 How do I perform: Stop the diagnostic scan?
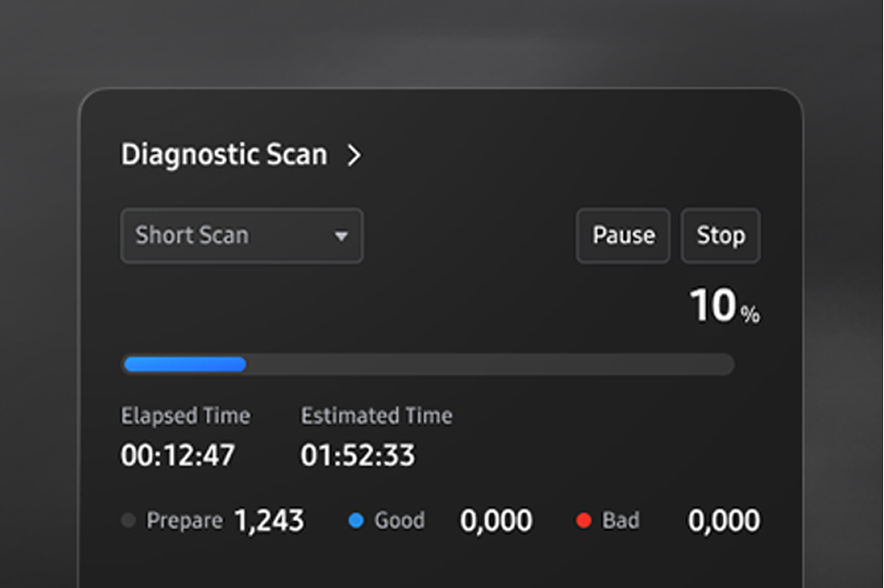click(720, 235)
